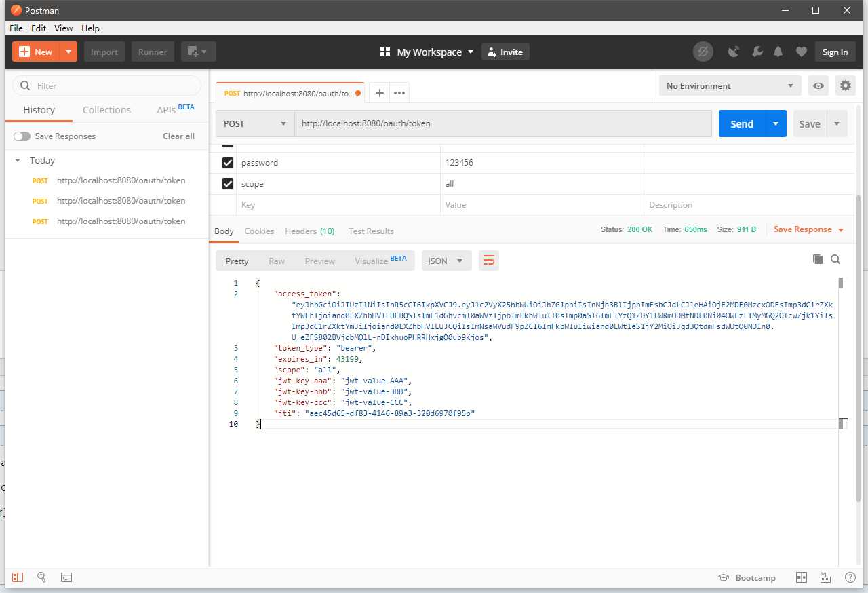The image size is (868, 593).
Task: Click the password value 123456 cell
Action: tap(542, 163)
